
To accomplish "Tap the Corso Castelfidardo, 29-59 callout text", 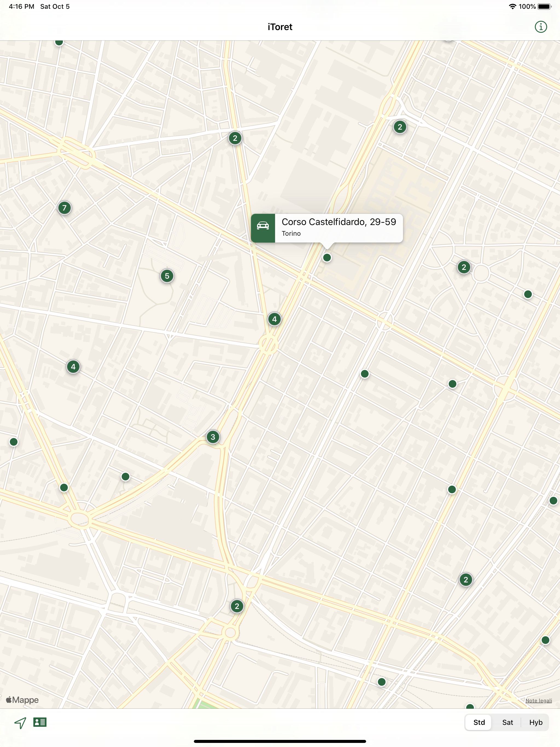I will (339, 222).
